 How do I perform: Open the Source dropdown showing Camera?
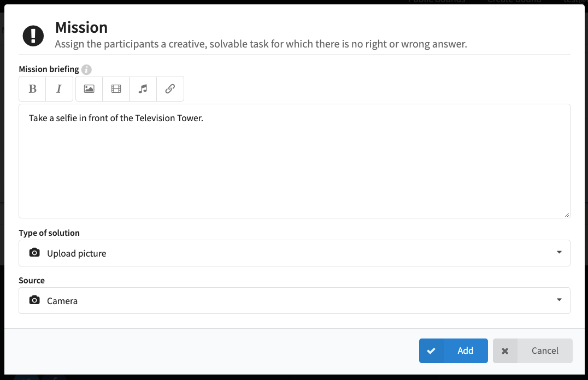click(295, 300)
